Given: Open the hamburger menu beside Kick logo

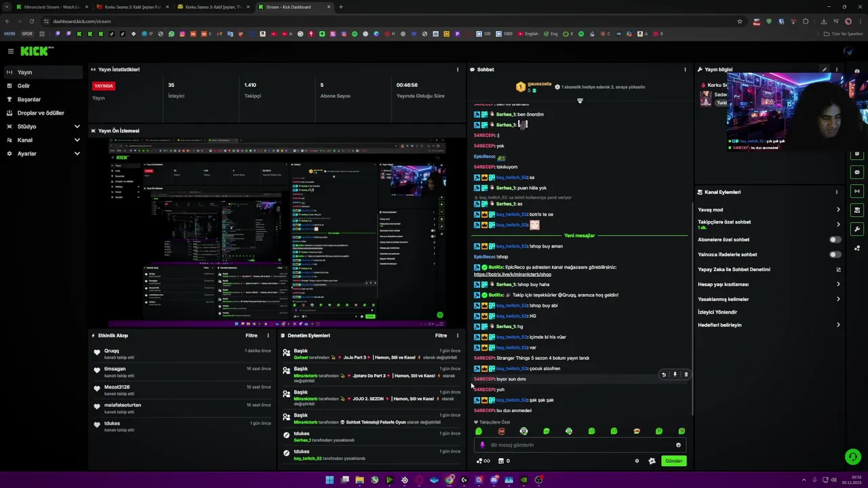Looking at the screenshot, I should point(10,52).
